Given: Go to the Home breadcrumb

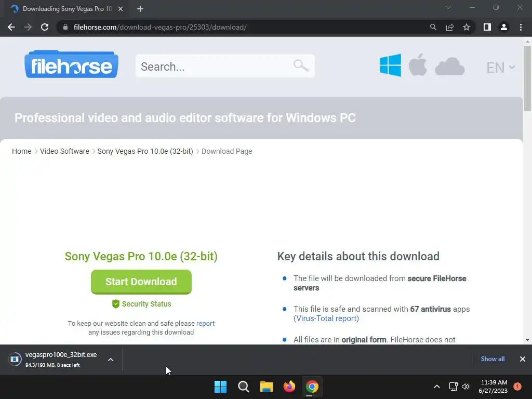Looking at the screenshot, I should (x=22, y=151).
